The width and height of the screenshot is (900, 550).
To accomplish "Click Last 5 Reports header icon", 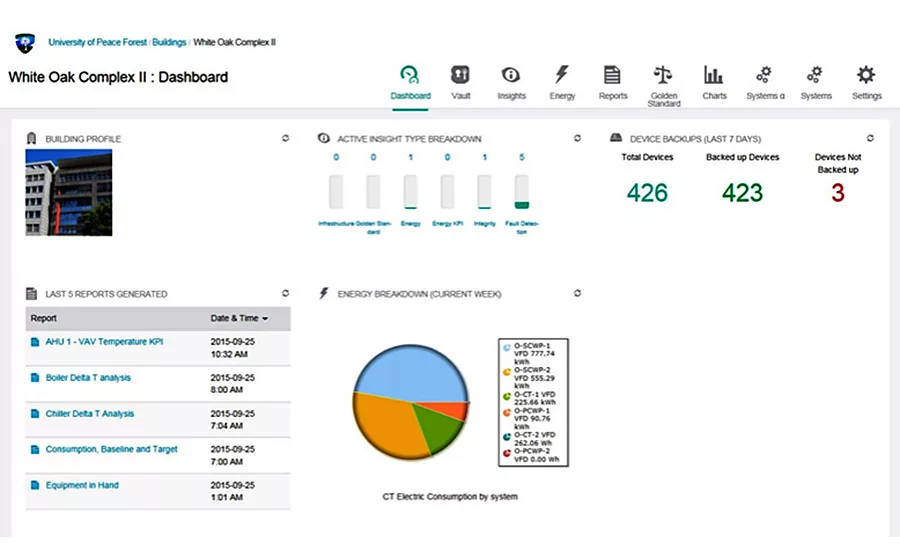I will point(32,293).
